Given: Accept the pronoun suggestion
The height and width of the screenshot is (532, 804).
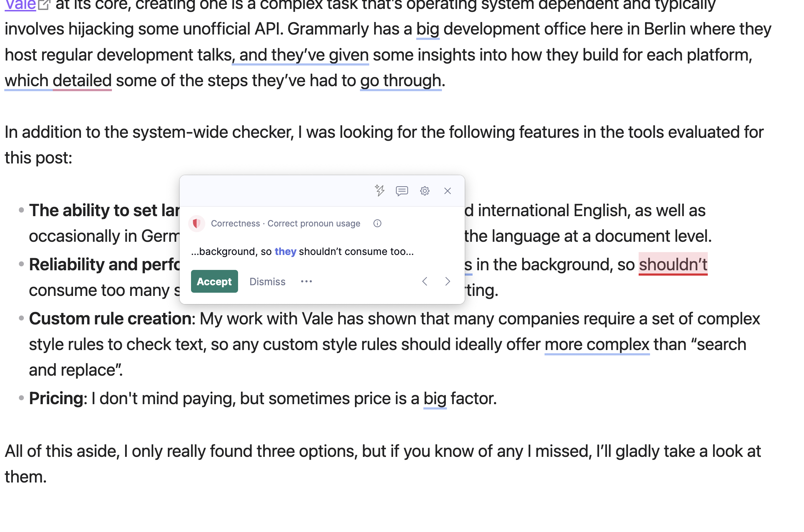Looking at the screenshot, I should tap(214, 281).
